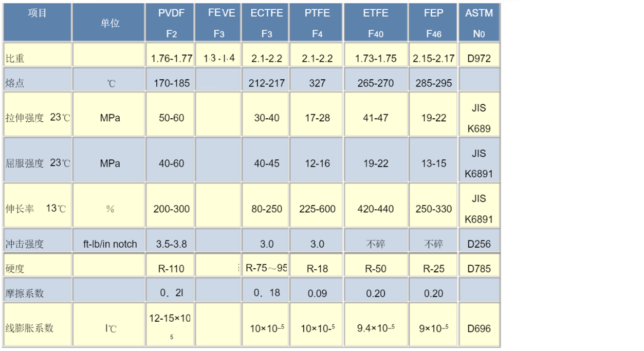Viewport: 644px width, 351px height.
Task: Select the 拉伸强度 23℃ row label
Action: [x=37, y=118]
